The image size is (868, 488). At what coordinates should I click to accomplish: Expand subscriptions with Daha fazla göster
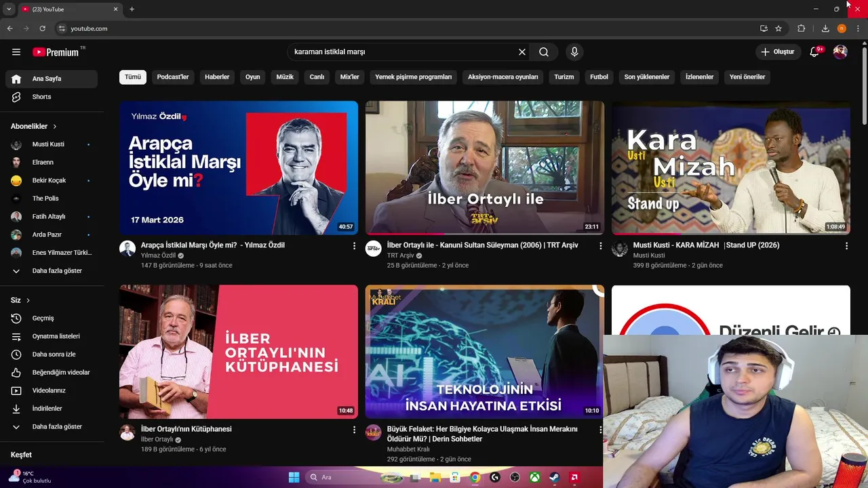point(52,271)
